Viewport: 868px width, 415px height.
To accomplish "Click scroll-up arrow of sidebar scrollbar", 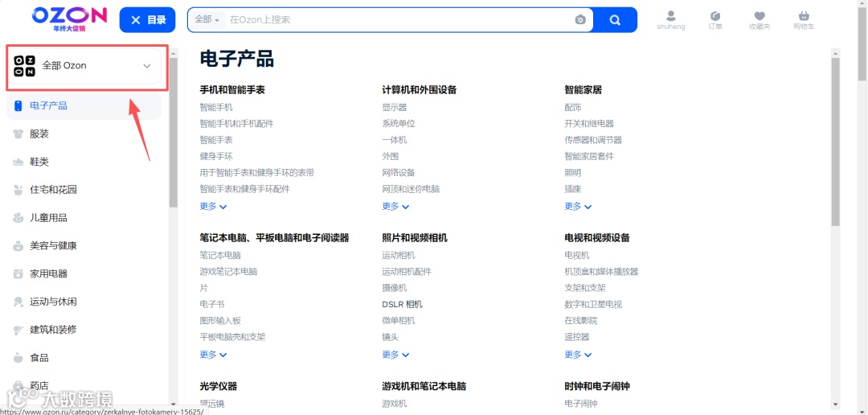I will point(174,53).
